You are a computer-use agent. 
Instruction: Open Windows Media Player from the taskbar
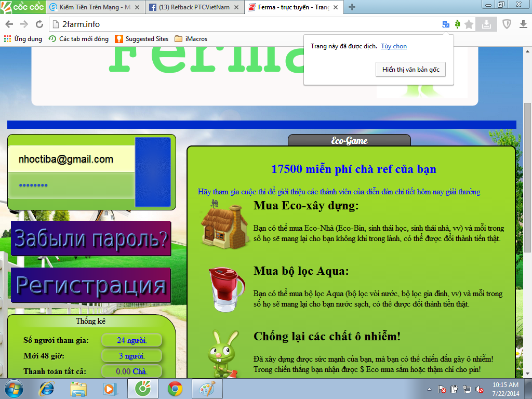[x=110, y=389]
